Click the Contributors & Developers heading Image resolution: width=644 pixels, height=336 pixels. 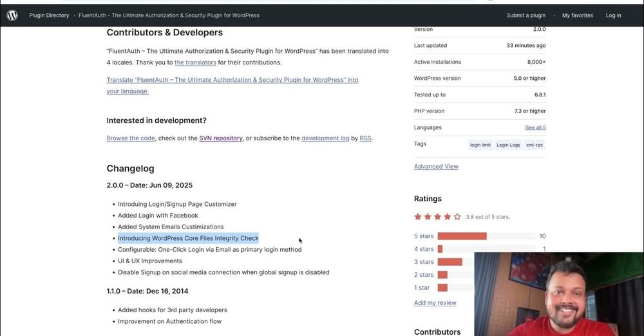(165, 32)
